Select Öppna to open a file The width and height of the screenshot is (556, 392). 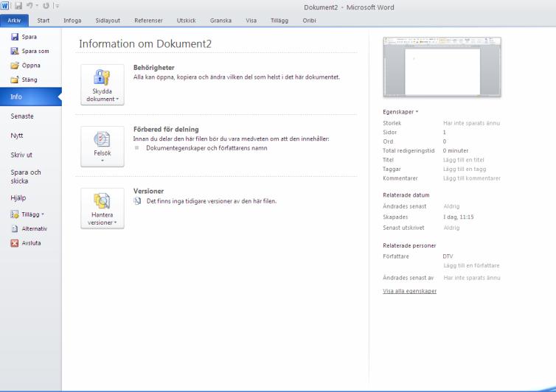pos(26,66)
